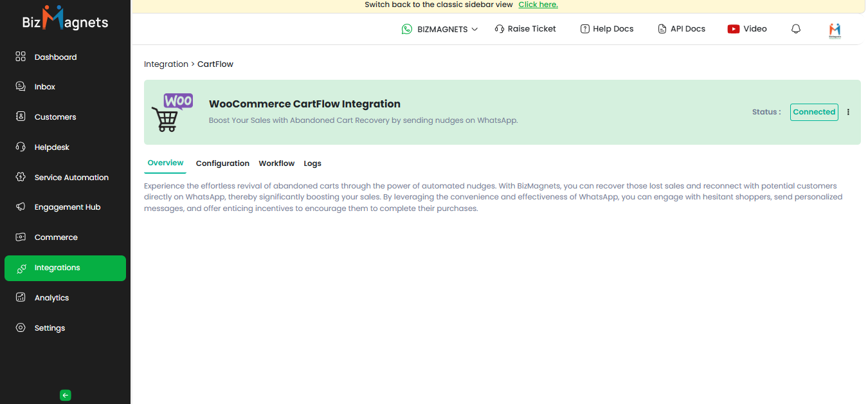Open Help Docs from top bar
868x404 pixels.
pos(606,29)
